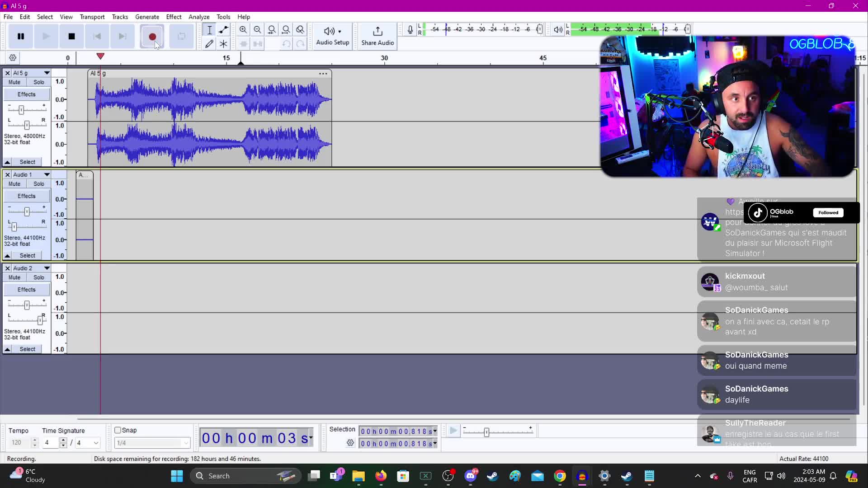The height and width of the screenshot is (488, 868).
Task: Open the Effect menu
Action: [174, 17]
